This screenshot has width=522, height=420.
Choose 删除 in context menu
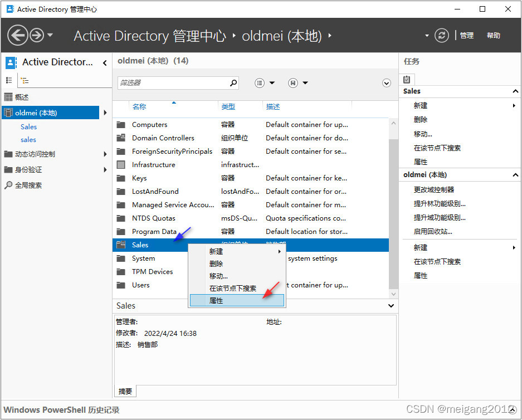click(x=237, y=264)
